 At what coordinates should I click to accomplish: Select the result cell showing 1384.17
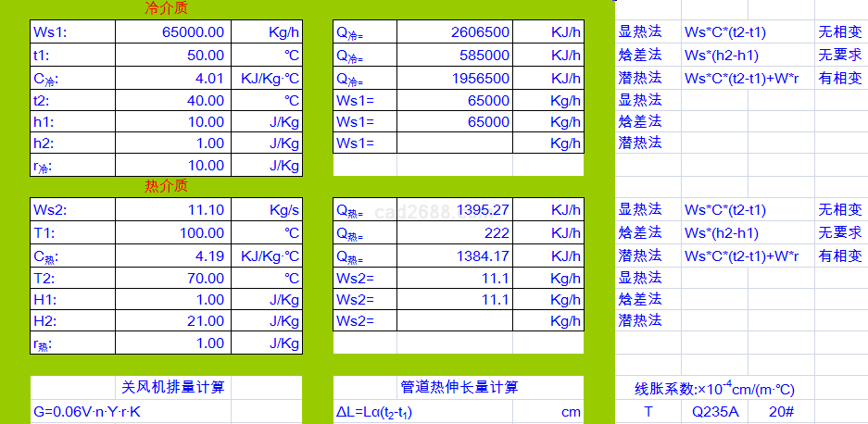coord(455,256)
